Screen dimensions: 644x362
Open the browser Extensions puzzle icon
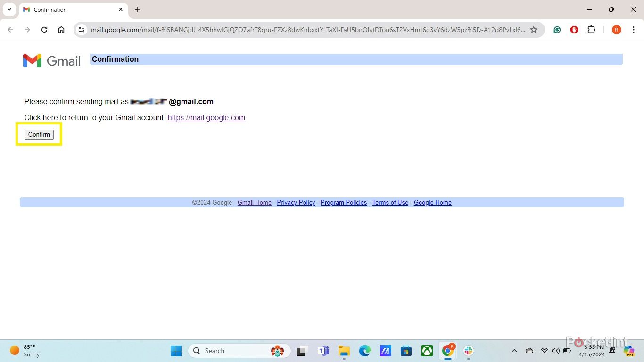tap(591, 30)
